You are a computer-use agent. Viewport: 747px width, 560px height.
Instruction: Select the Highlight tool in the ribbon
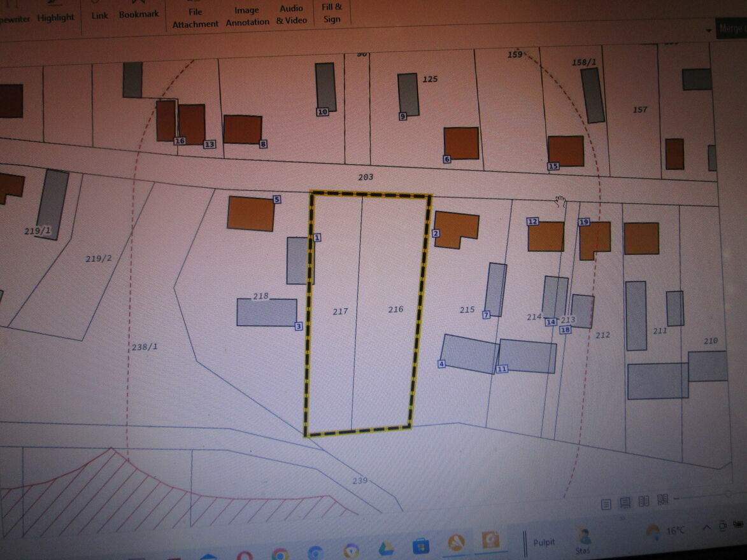(55, 17)
